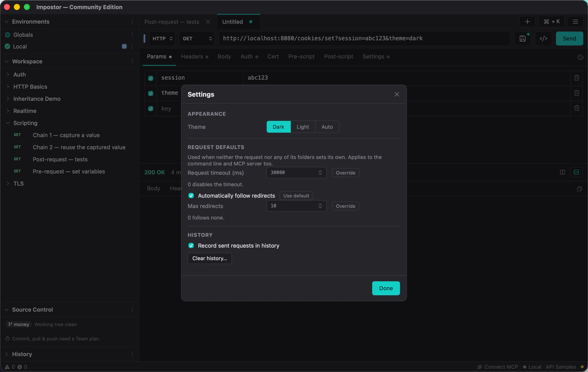The width and height of the screenshot is (588, 372).
Task: Switch to the Headers tab
Action: [194, 57]
